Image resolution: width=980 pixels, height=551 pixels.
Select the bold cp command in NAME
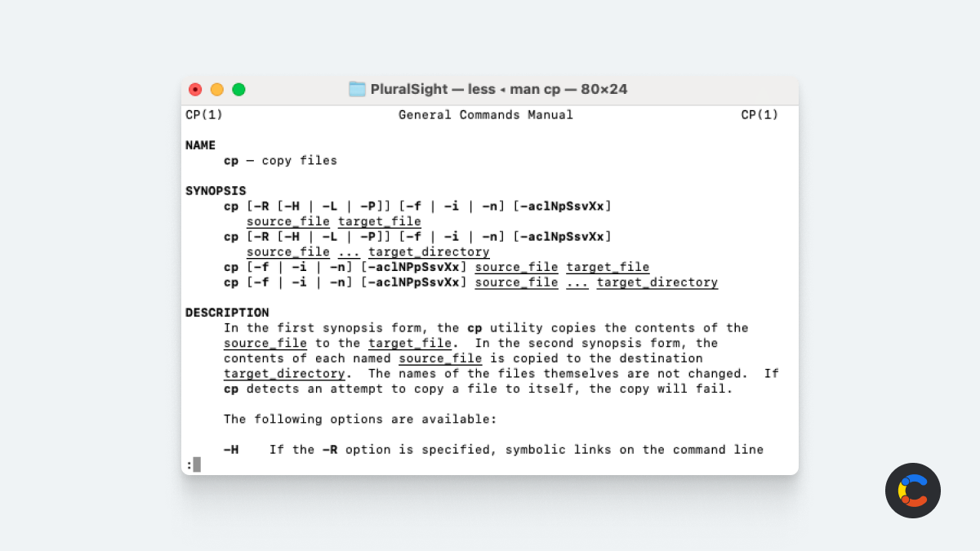(x=230, y=160)
